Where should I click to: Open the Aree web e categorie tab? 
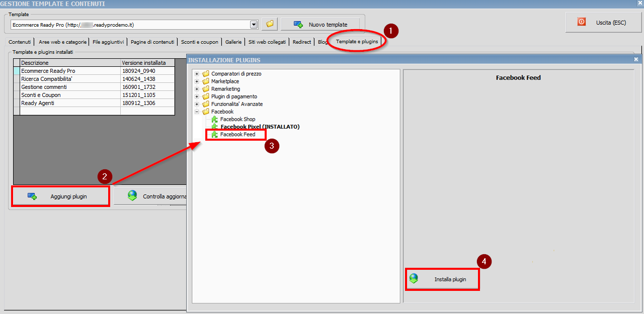[x=62, y=42]
